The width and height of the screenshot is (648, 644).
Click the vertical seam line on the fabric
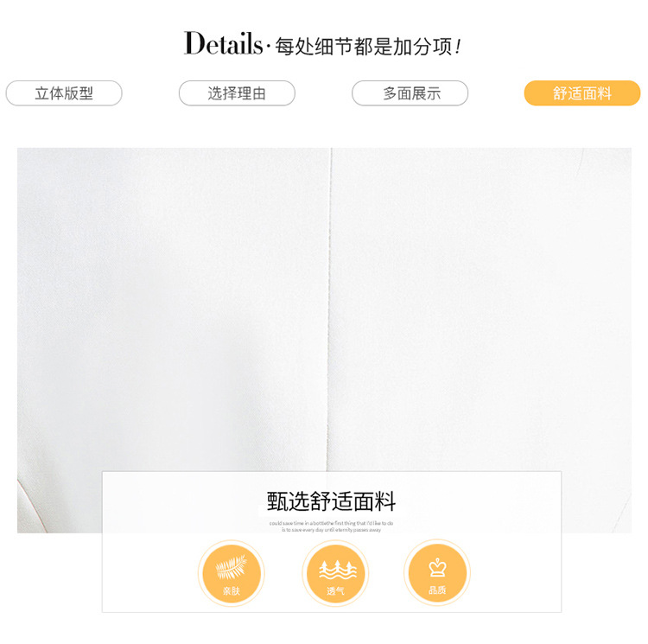pyautogui.click(x=329, y=309)
